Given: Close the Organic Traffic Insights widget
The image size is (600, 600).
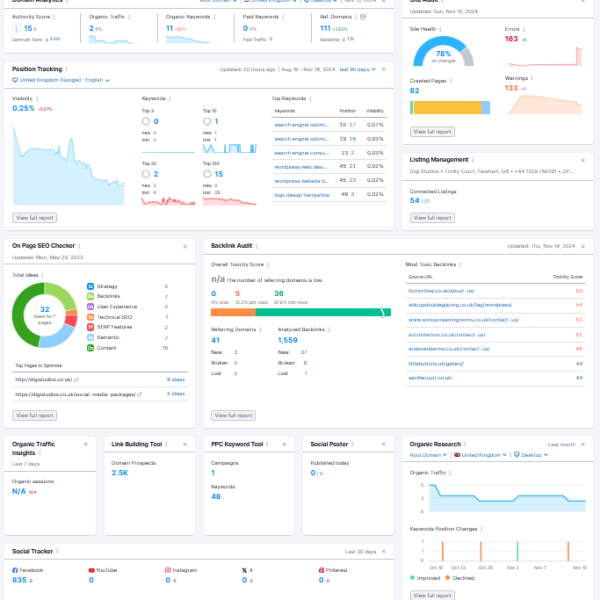Looking at the screenshot, I should click(86, 444).
